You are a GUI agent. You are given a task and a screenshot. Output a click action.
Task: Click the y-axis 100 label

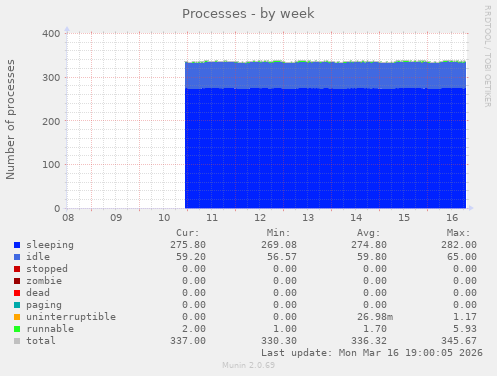[51, 165]
